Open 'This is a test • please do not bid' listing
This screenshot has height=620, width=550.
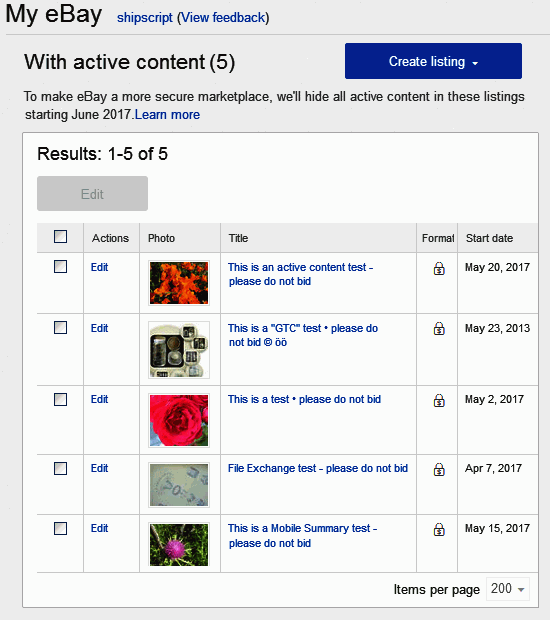[304, 399]
